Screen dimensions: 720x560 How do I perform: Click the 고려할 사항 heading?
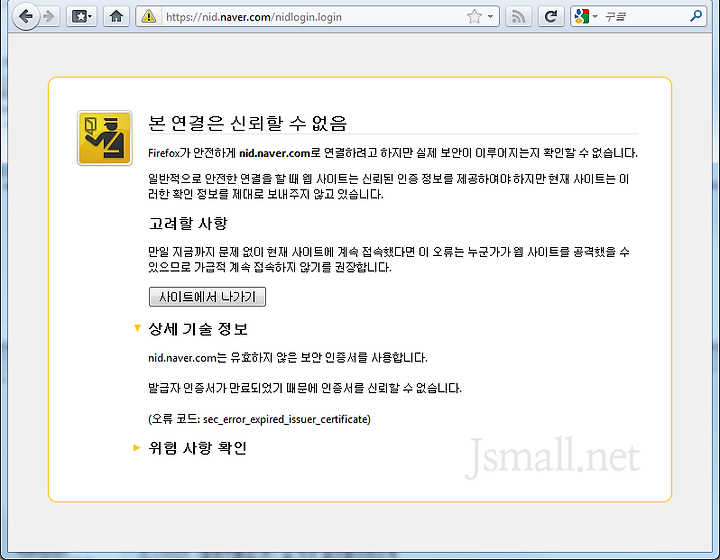188,224
